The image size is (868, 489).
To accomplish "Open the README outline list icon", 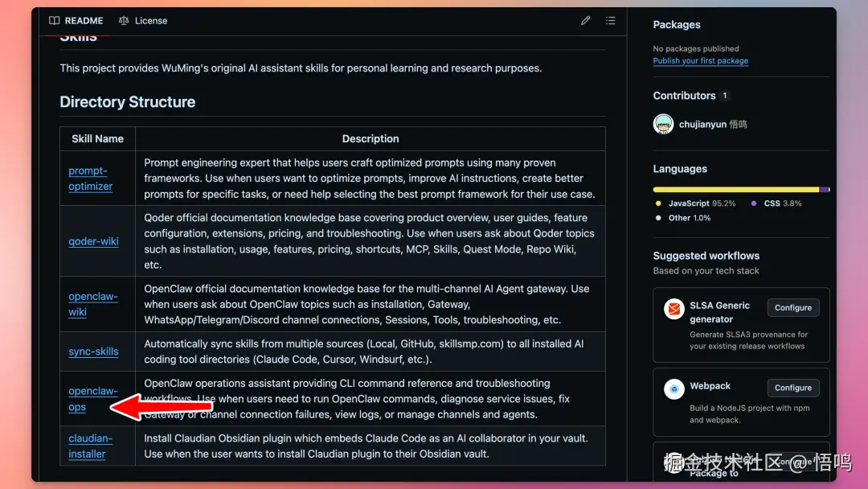I will [x=610, y=20].
